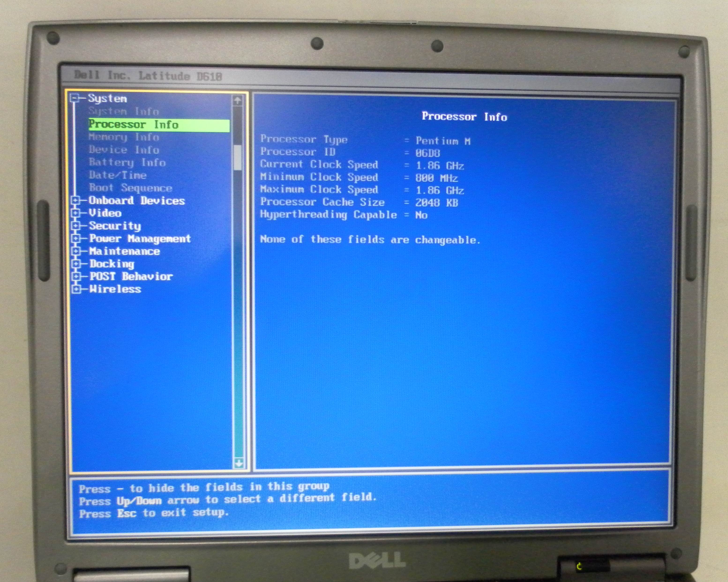This screenshot has width=728, height=582.
Task: Select the POST Behavior group label
Action: point(131,277)
